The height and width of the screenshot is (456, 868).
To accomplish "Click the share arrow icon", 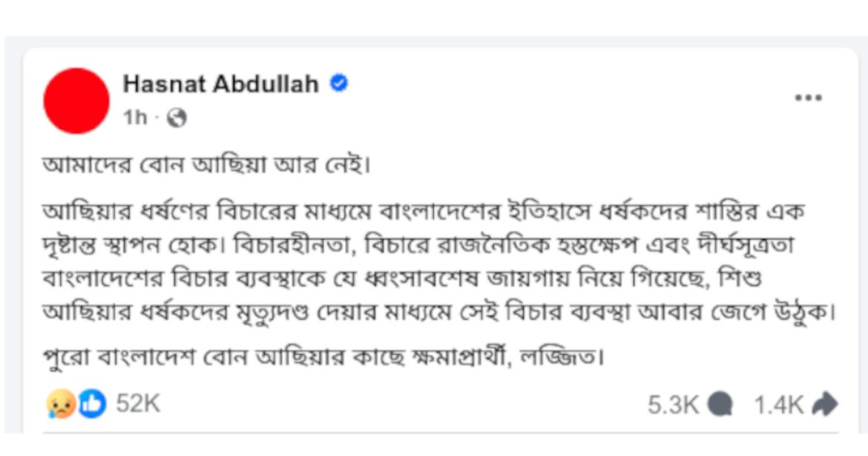I will click(824, 405).
